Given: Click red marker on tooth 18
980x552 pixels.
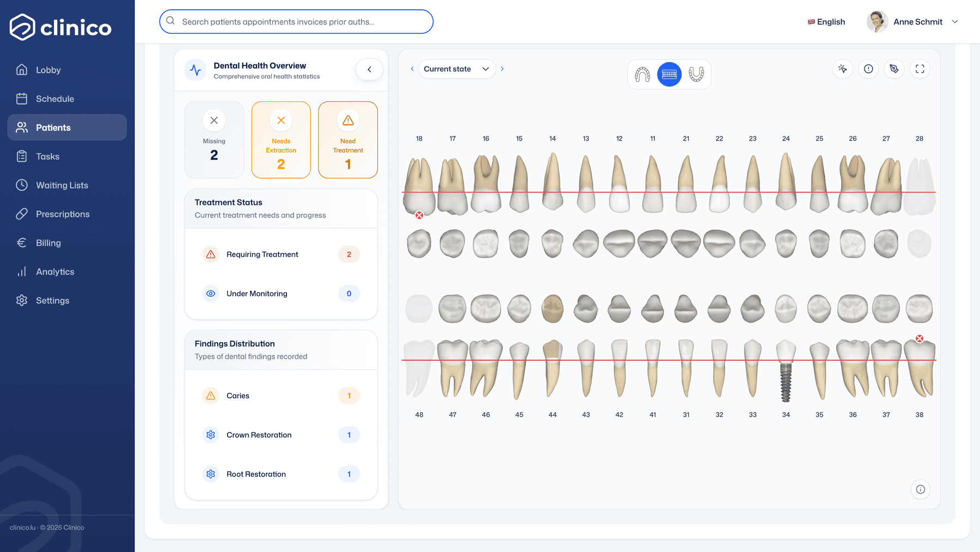Looking at the screenshot, I should click(x=419, y=215).
